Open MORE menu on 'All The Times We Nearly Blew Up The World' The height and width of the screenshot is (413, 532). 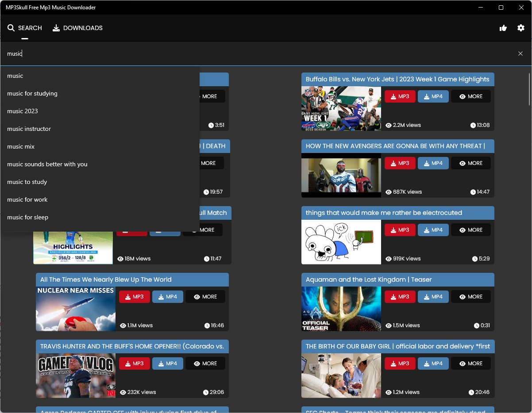pos(205,297)
